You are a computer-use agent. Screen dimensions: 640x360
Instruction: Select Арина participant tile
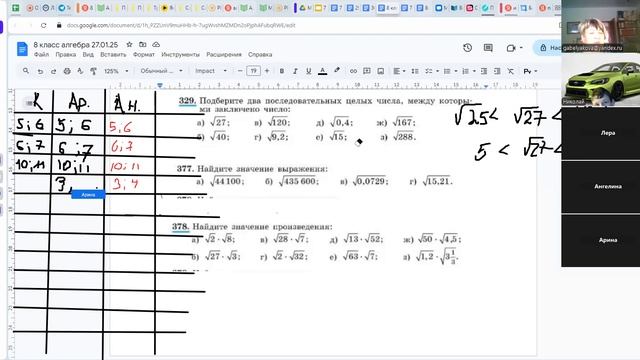[x=600, y=240]
